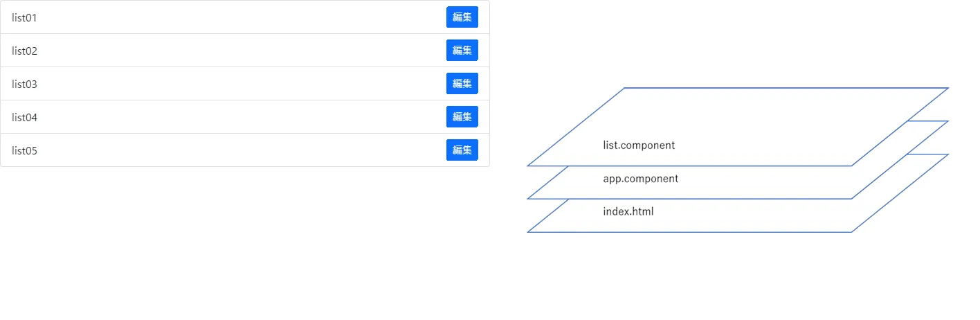Click the list.component label in the diagram
The image size is (980, 320).
(639, 145)
